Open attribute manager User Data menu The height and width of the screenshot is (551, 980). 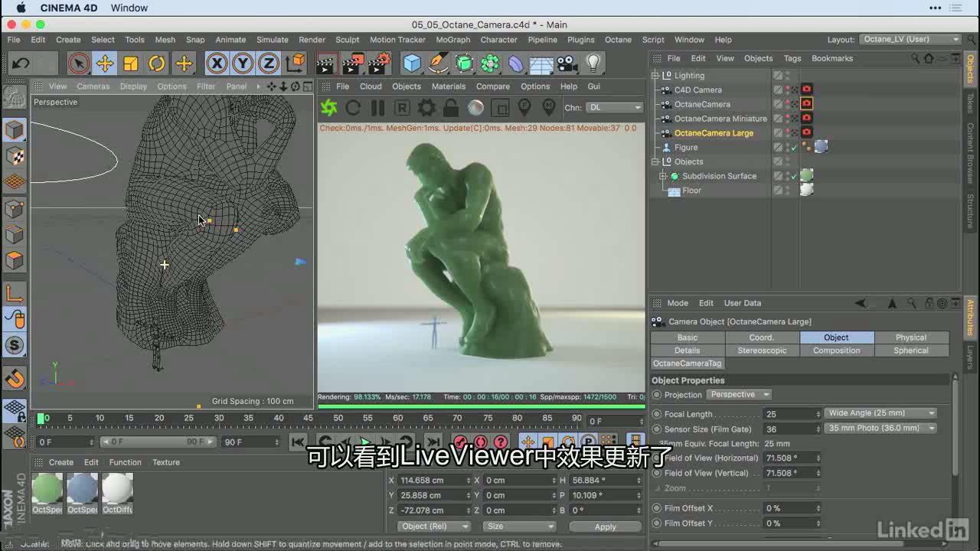click(x=743, y=303)
